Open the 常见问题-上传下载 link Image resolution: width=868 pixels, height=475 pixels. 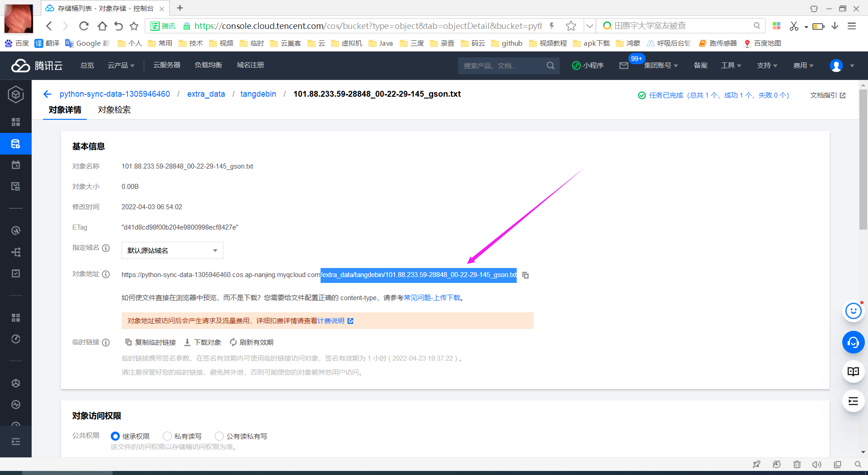pos(432,298)
